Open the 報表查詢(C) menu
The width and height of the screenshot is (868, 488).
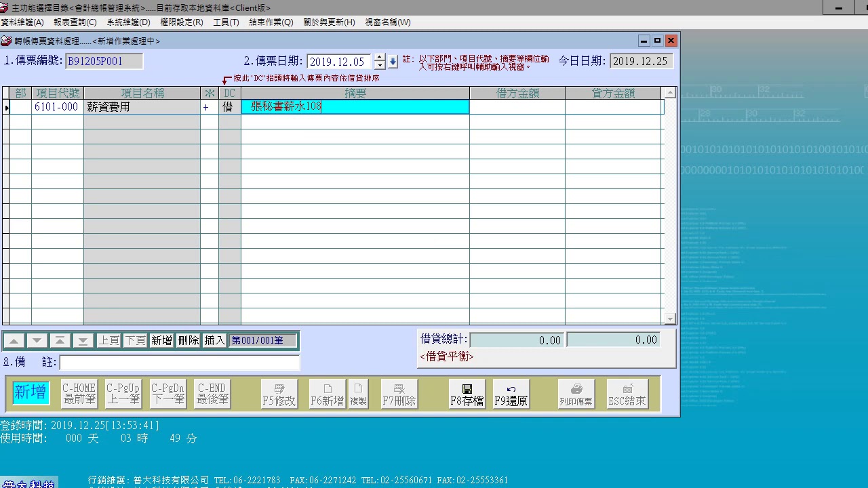pyautogui.click(x=75, y=22)
